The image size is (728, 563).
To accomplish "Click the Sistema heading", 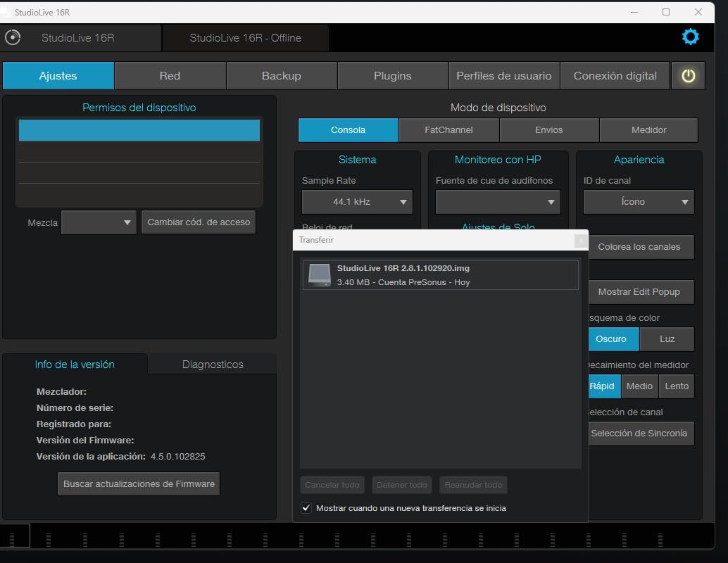I will (x=357, y=160).
